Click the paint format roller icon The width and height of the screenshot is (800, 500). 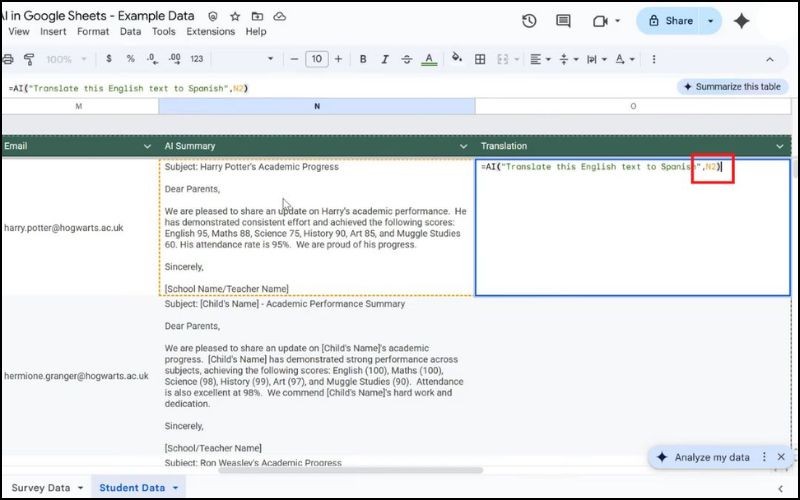28,60
